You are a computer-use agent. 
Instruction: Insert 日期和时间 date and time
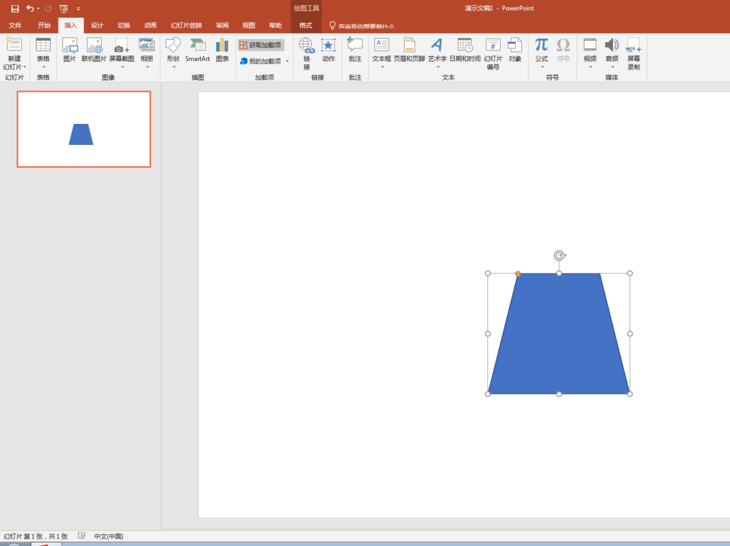[465, 46]
